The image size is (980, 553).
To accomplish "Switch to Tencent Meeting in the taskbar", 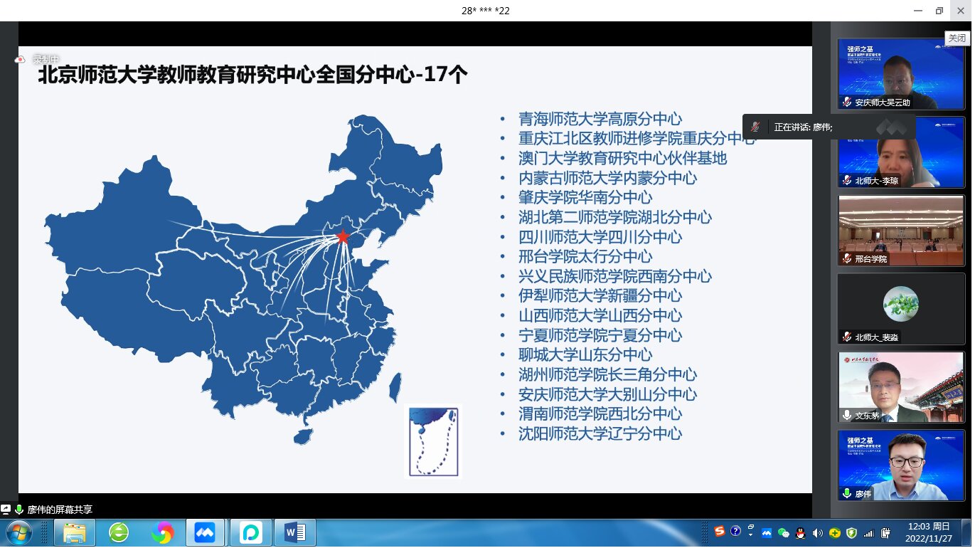I will [x=206, y=532].
